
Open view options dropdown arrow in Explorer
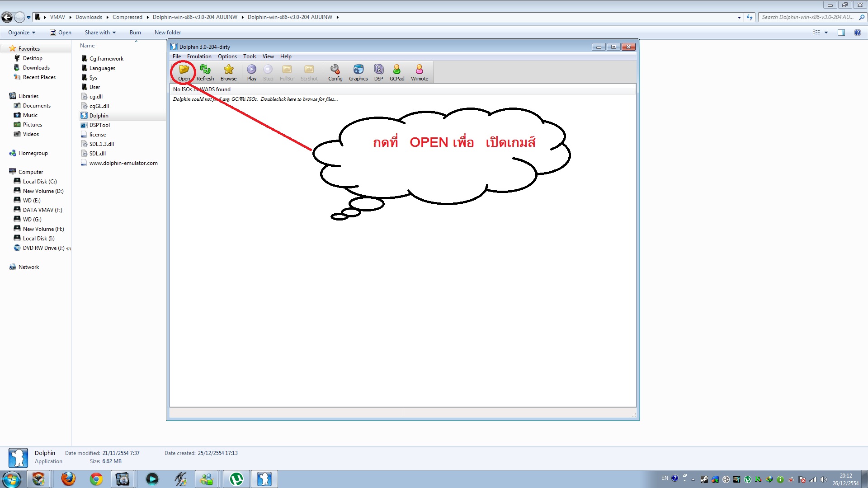click(826, 33)
